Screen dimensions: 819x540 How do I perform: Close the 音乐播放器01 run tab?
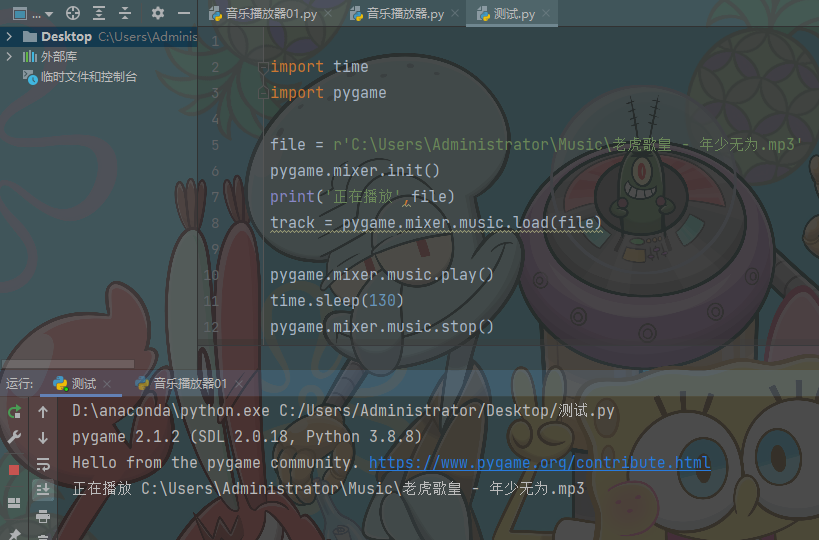click(239, 384)
